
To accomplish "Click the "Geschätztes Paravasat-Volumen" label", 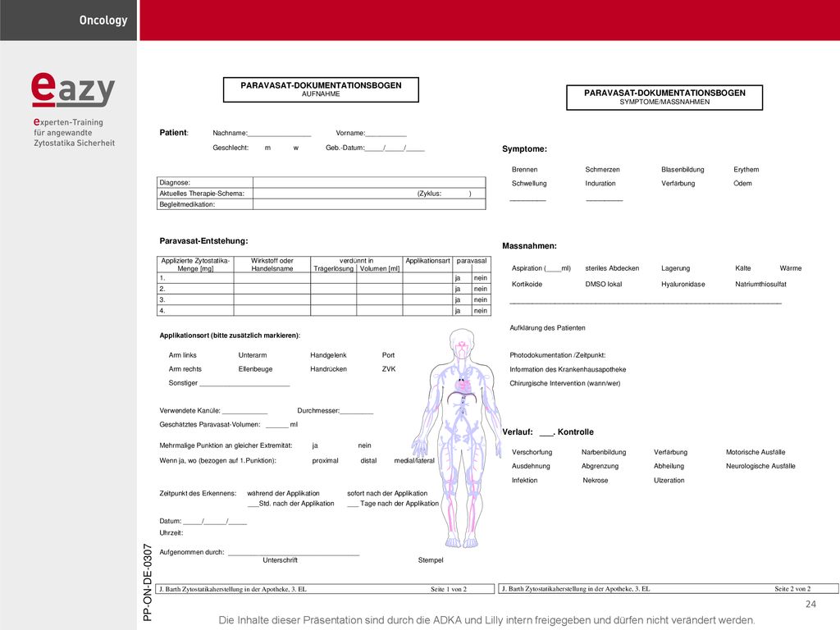I will [x=210, y=425].
